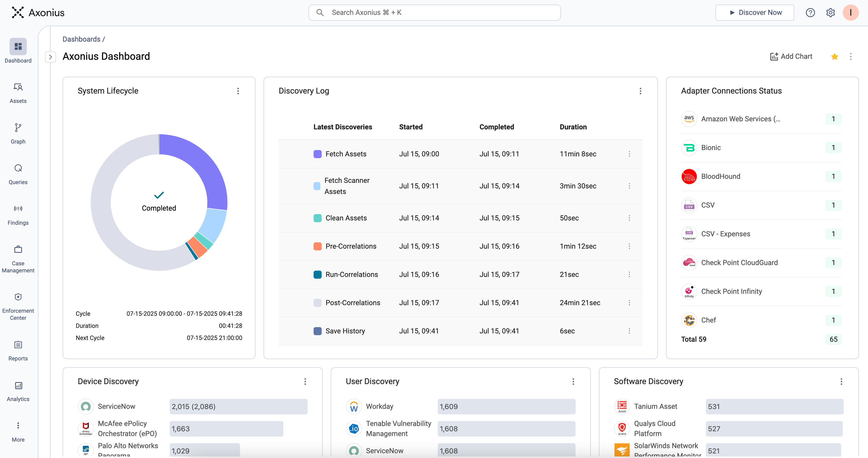This screenshot has height=458, width=868.
Task: Click the CSV adapter icon
Action: [x=689, y=205]
